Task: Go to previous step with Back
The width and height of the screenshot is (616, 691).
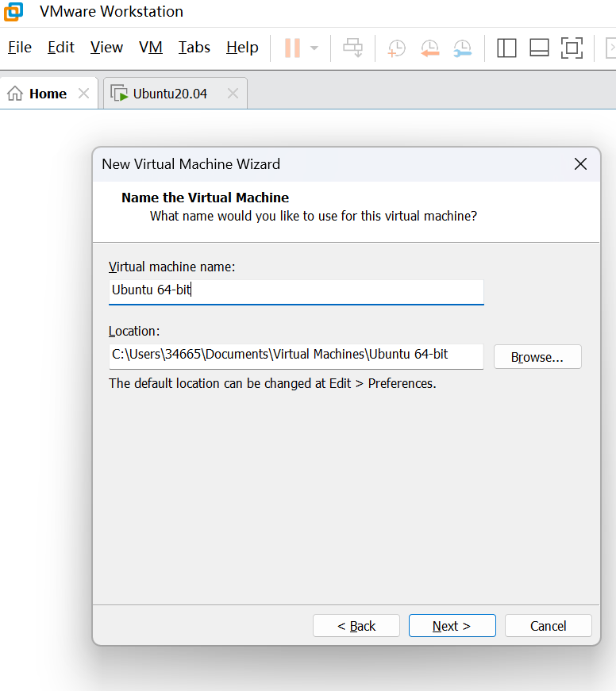Action: click(356, 626)
